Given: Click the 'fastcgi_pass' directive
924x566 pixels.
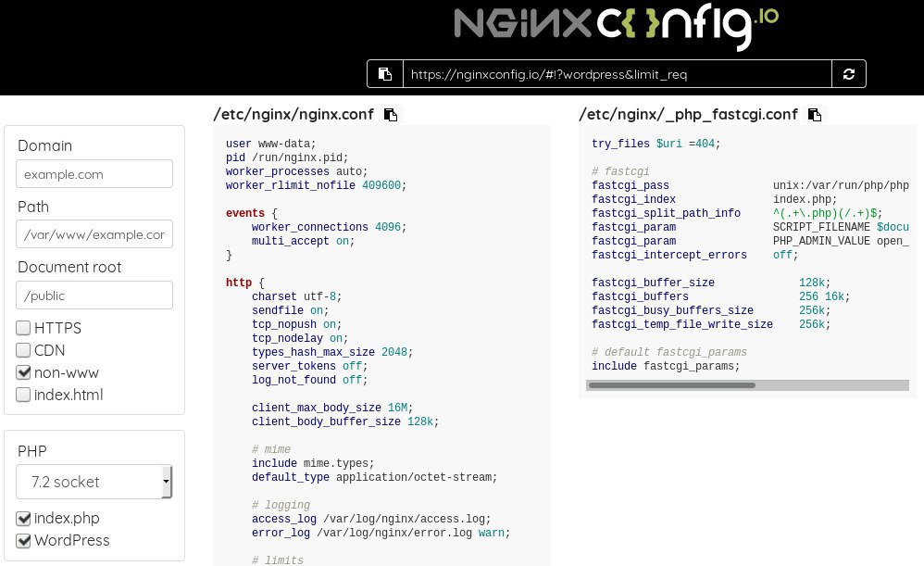Looking at the screenshot, I should tap(630, 185).
